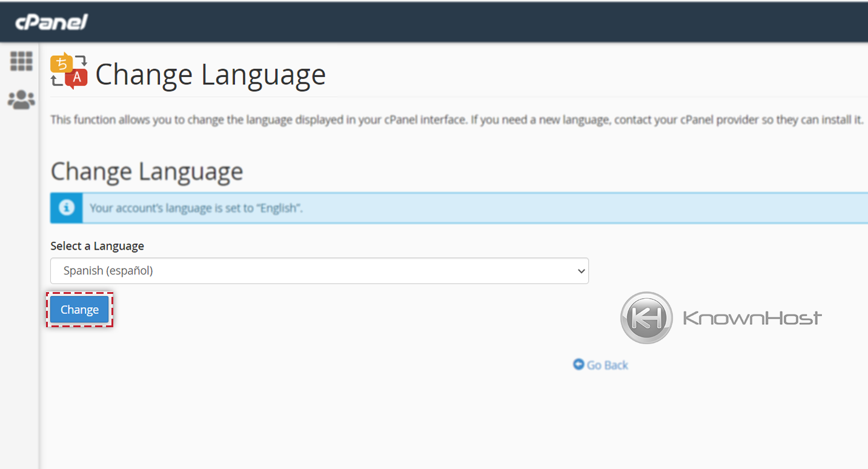
Task: Open the Select a Language dropdown
Action: (319, 271)
